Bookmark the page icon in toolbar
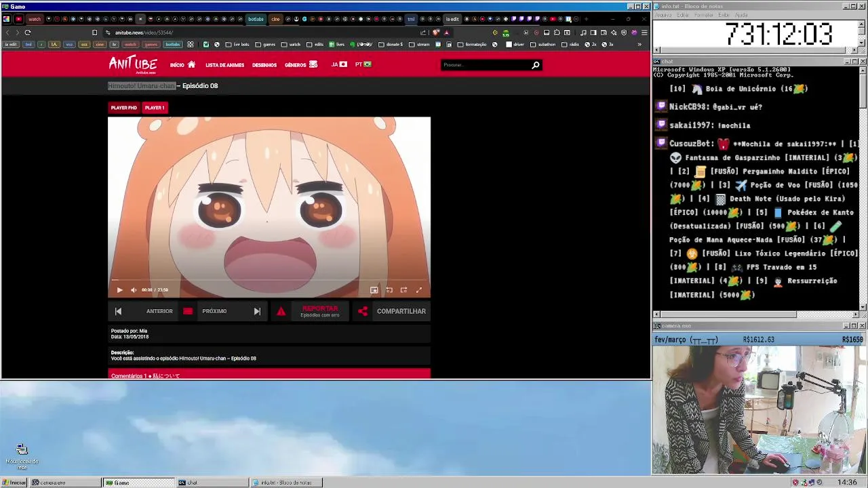Screen dimensions: 868x488 coord(95,33)
